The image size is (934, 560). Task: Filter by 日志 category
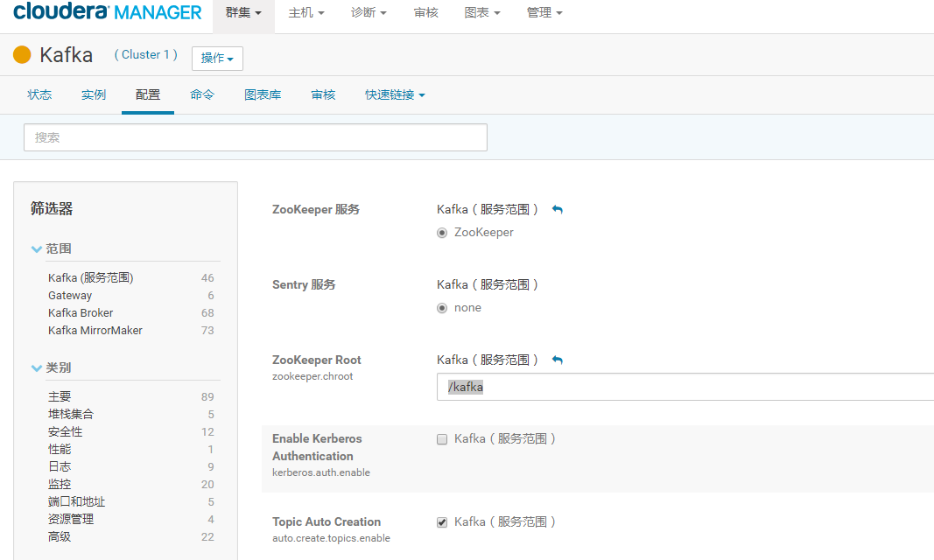[x=60, y=466]
